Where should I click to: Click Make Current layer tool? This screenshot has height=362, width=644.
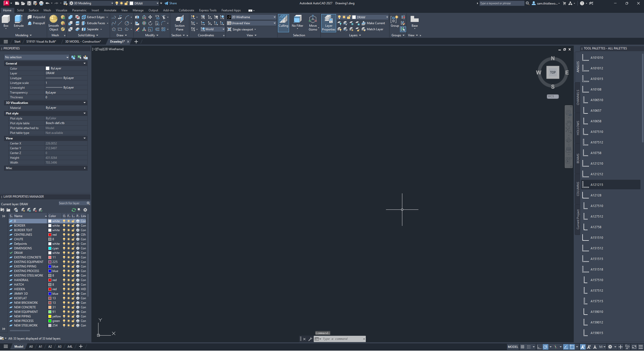pos(373,23)
